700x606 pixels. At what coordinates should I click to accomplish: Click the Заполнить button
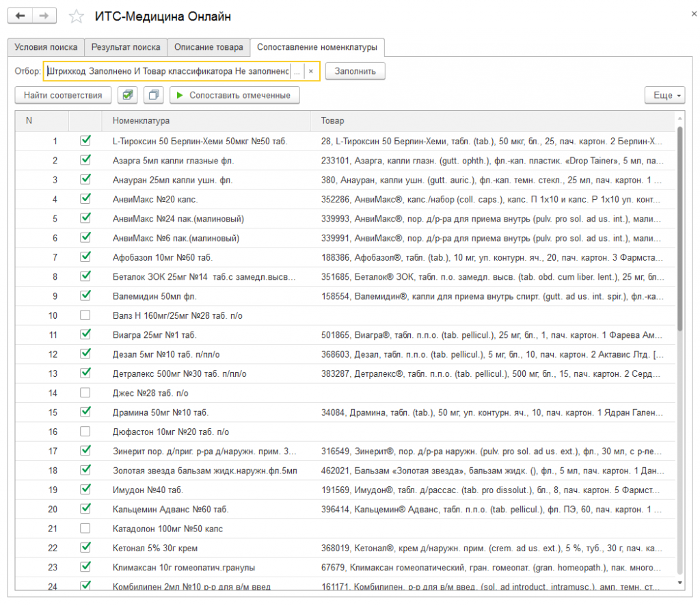355,71
